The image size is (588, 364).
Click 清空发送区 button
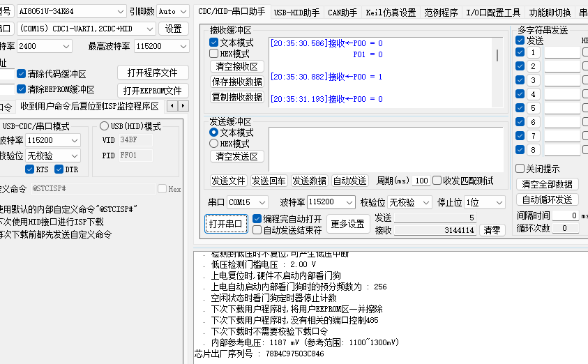[237, 156]
